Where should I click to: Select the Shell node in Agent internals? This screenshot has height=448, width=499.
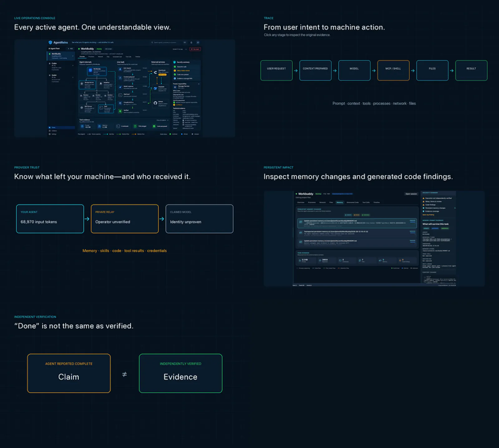tap(106, 109)
